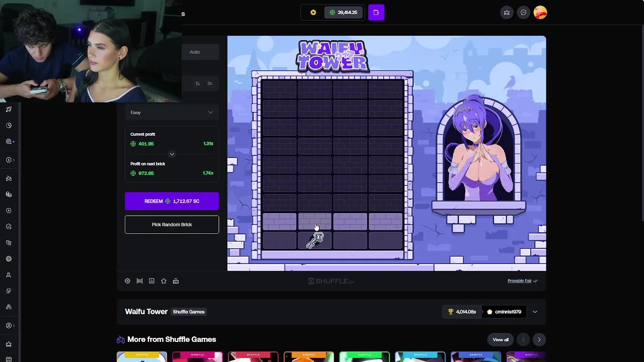Screen dimensions: 644x362
Task: Open the user avatar menu
Action: click(x=540, y=13)
